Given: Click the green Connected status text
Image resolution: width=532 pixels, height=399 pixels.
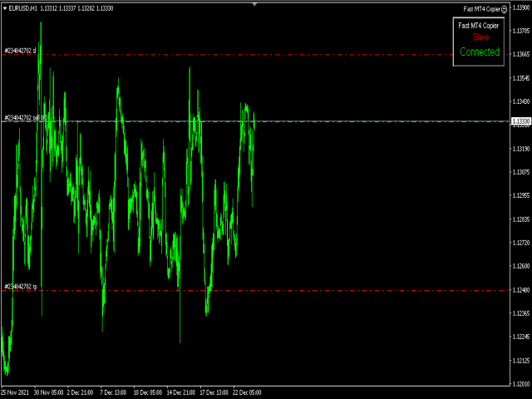Looking at the screenshot, I should coord(480,52).
